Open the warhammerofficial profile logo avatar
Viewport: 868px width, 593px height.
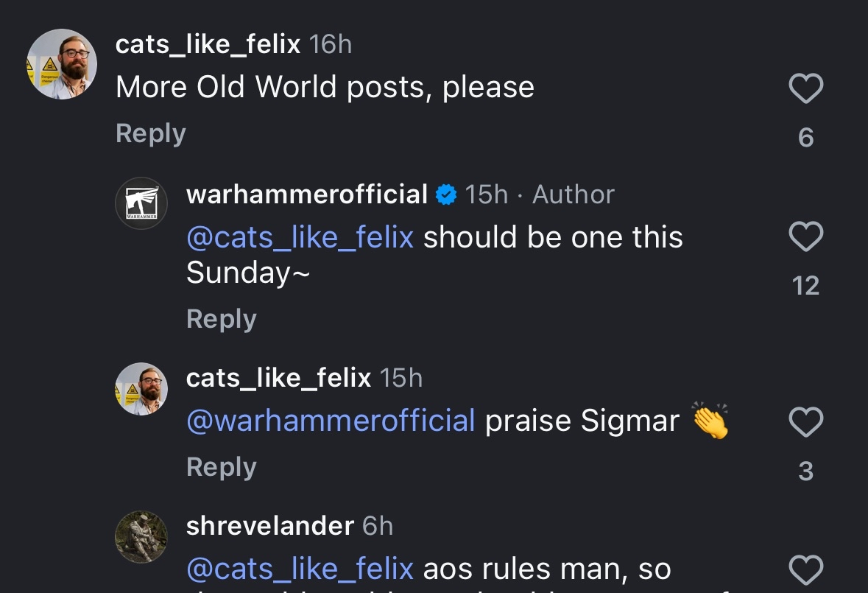pos(141,203)
